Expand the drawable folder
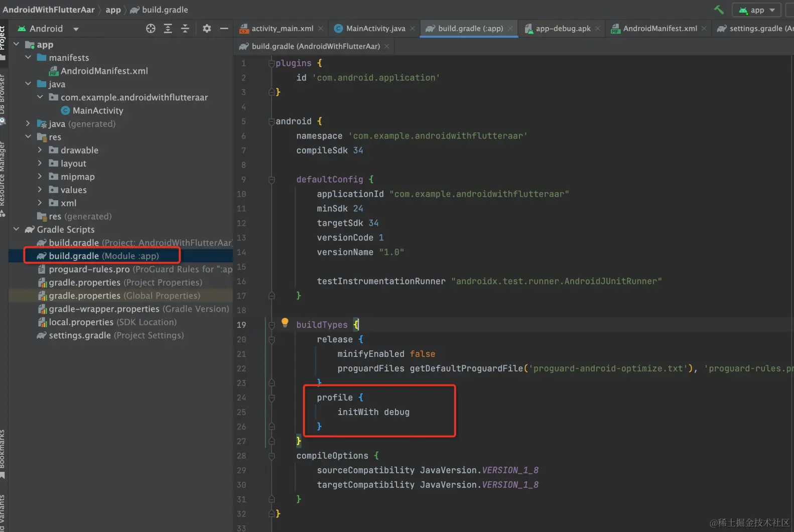Image resolution: width=794 pixels, height=532 pixels. [40, 150]
